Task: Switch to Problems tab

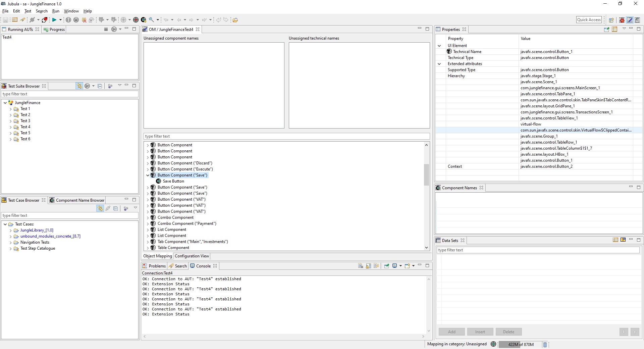Action: (154, 266)
